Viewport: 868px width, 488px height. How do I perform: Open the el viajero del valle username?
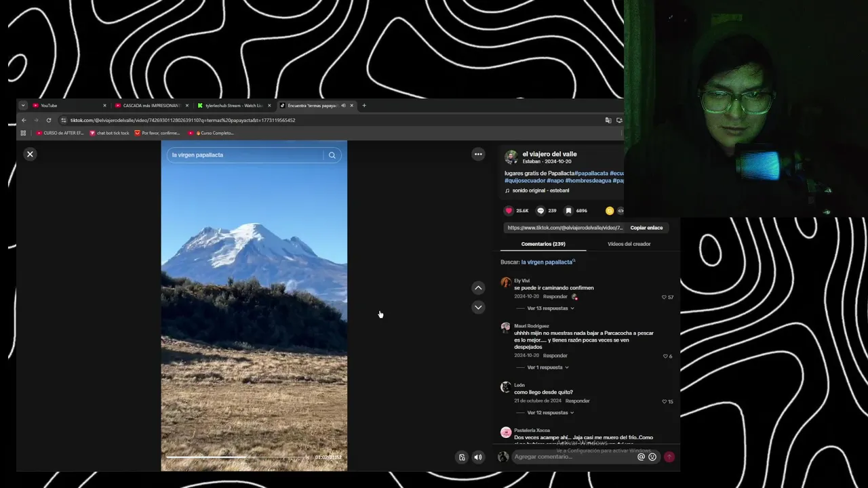click(x=549, y=155)
